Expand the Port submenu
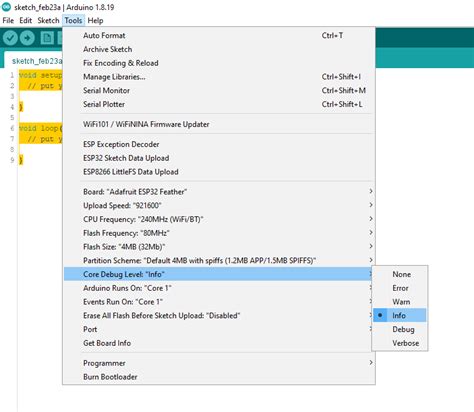The height and width of the screenshot is (412, 474). click(219, 329)
